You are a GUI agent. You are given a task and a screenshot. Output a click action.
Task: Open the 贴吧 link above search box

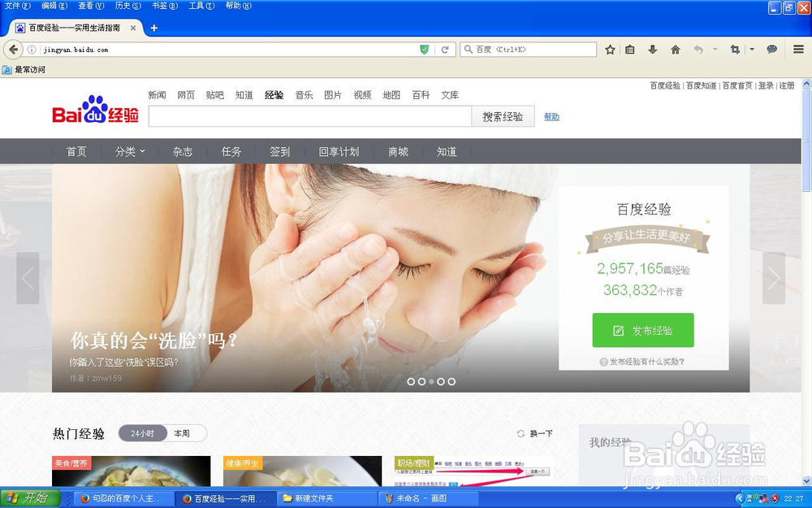[x=214, y=95]
